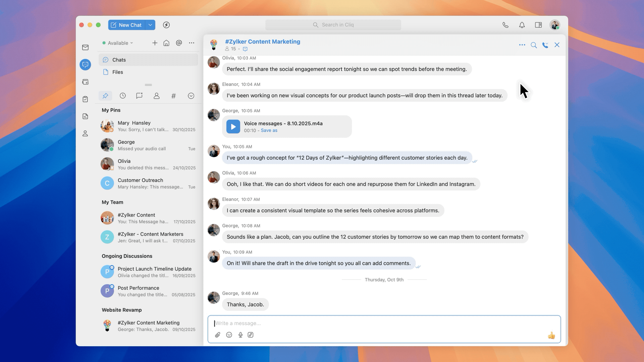Open Mary Hansley pinned chat

pos(148,126)
